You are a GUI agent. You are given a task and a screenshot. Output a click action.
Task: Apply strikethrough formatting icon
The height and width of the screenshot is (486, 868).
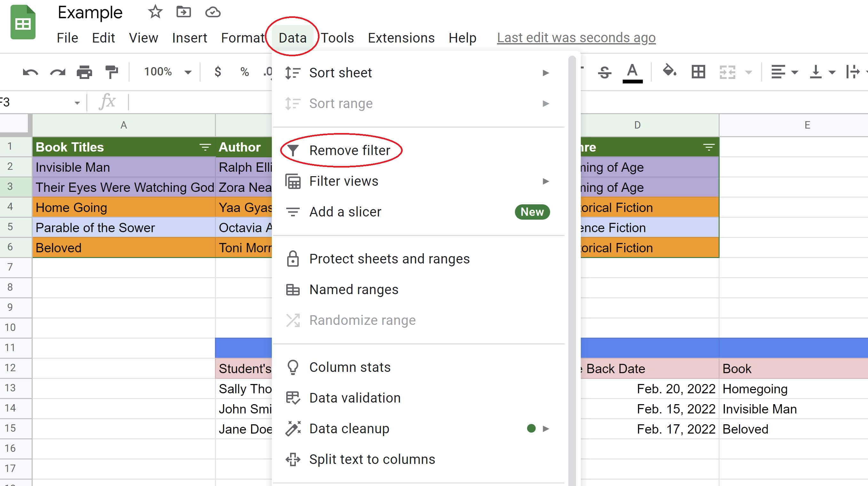[x=604, y=72]
